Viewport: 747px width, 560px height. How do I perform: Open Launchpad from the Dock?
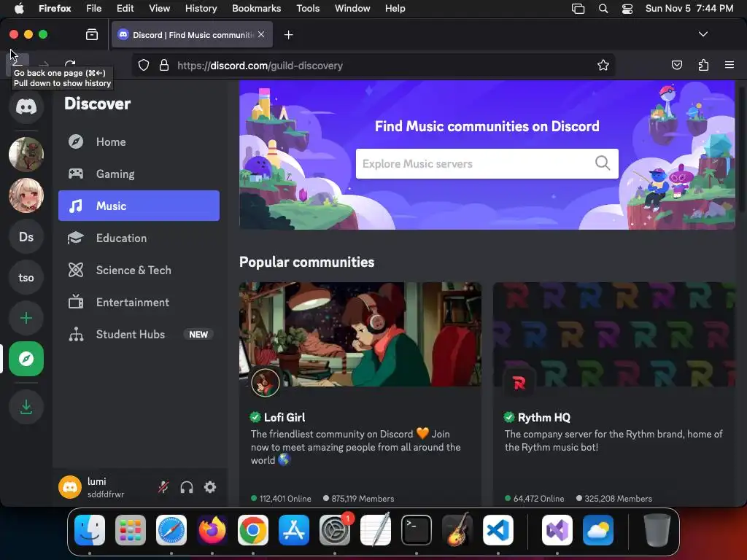(131, 530)
